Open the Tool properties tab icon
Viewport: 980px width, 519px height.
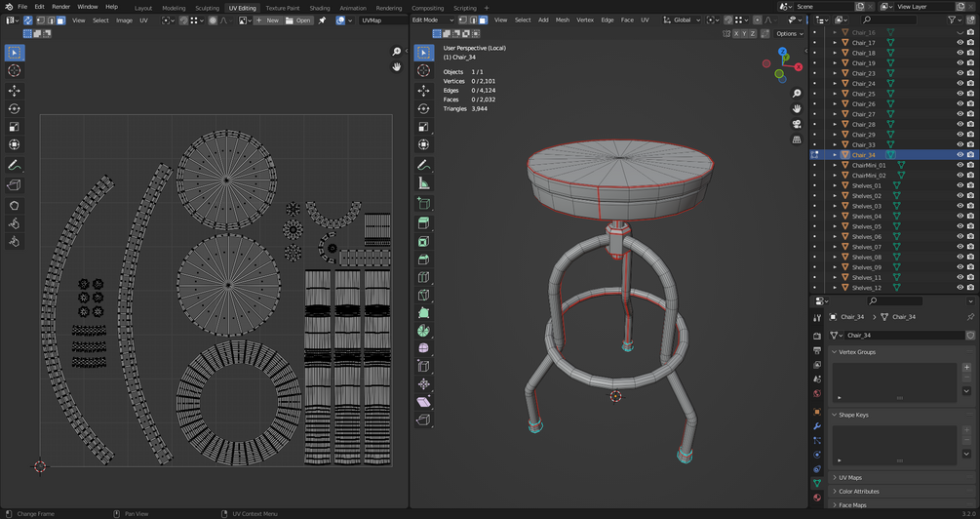817,318
